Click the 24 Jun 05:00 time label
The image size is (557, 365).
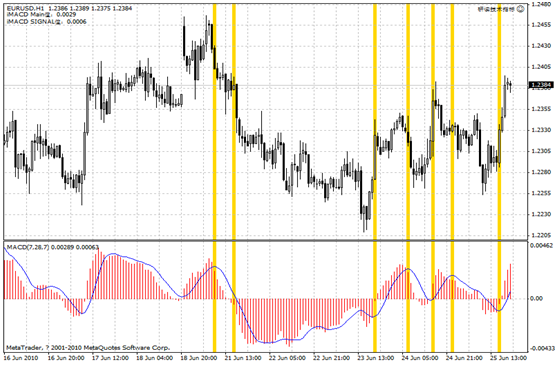click(x=420, y=358)
